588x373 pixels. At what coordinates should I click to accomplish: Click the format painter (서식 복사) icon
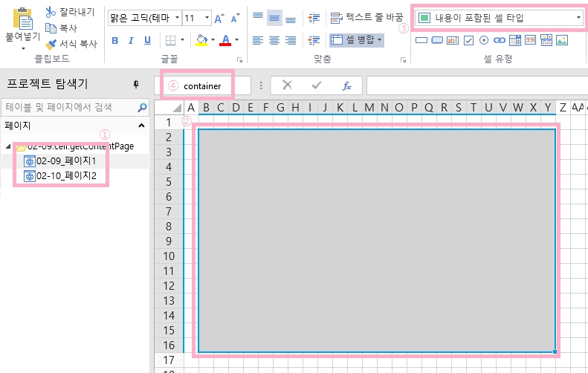click(51, 45)
